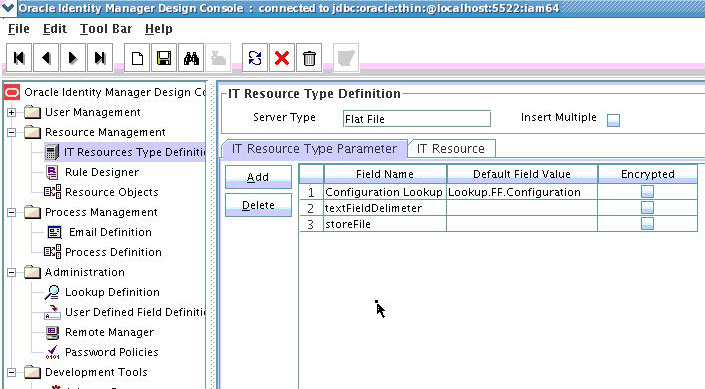Click the New document toolbar icon
The image size is (705, 389).
point(137,58)
